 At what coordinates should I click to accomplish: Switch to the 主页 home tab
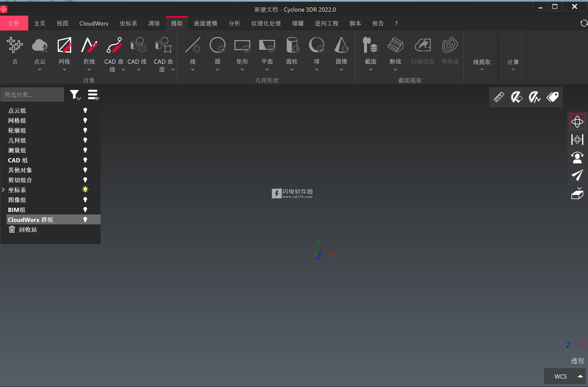click(40, 23)
